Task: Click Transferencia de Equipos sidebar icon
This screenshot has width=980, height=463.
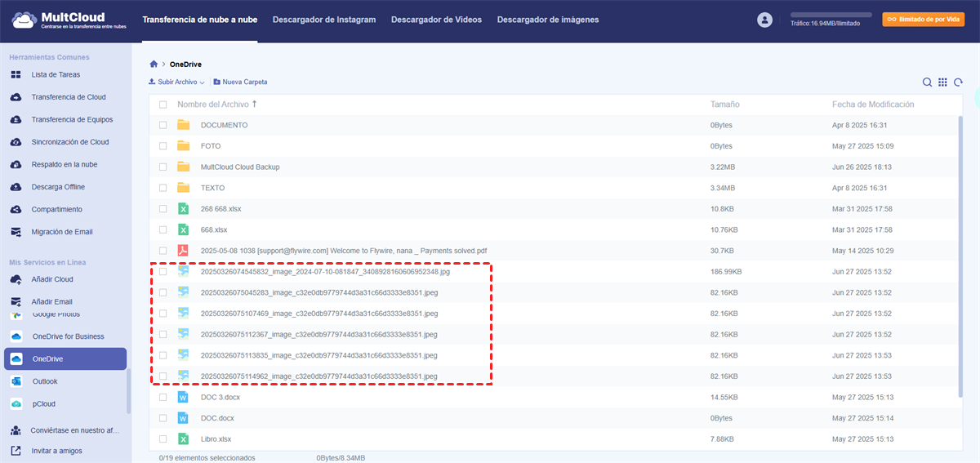Action: pos(16,119)
